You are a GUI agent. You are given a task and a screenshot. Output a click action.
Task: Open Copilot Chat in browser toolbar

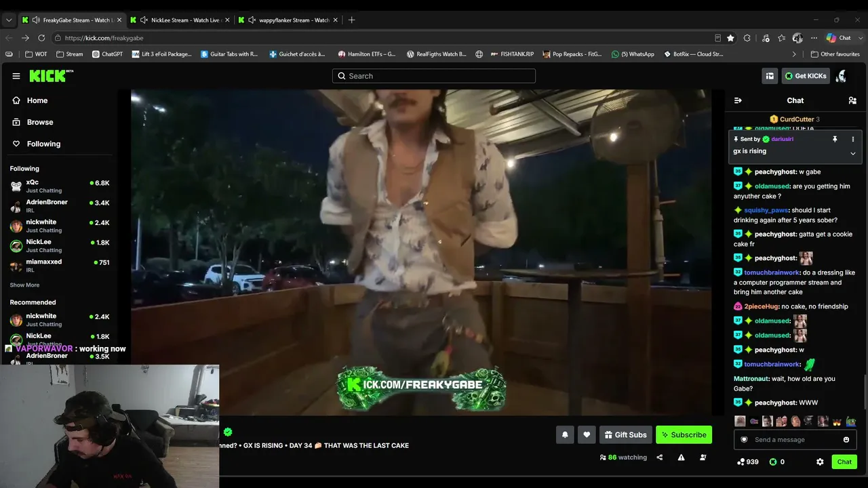[x=840, y=38]
